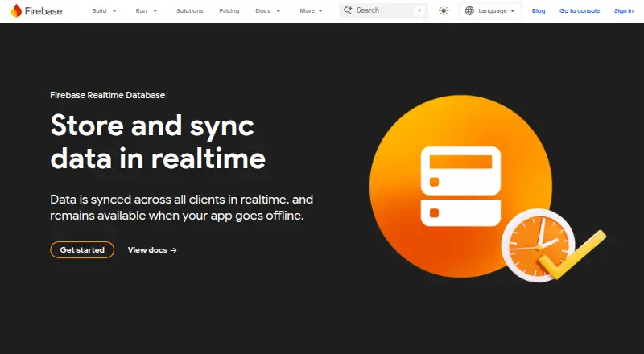
Task: Expand the Build dropdown menu
Action: point(105,11)
